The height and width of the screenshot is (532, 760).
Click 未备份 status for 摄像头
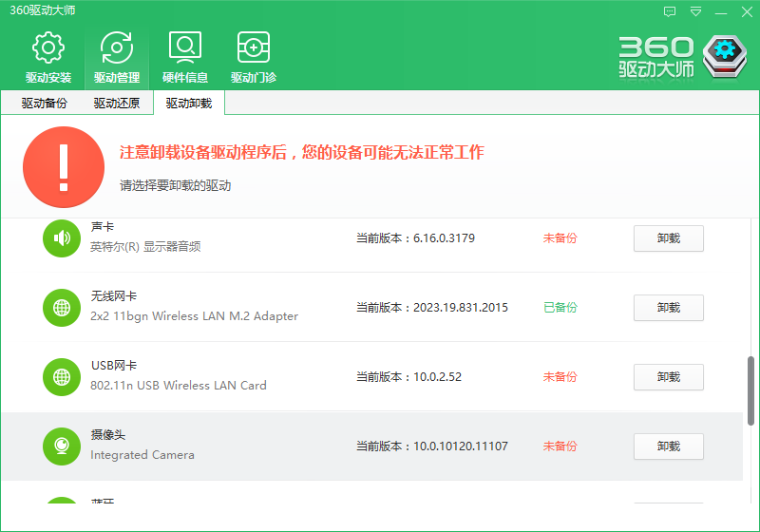(560, 446)
